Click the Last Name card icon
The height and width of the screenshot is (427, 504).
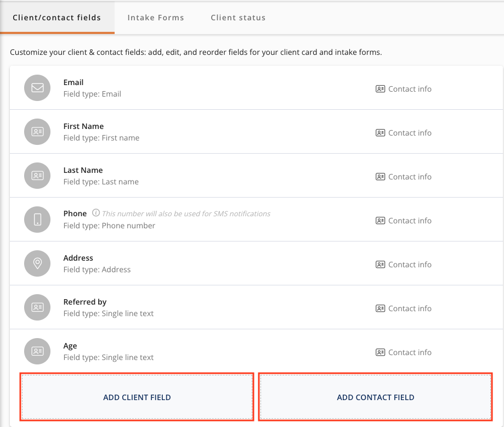37,176
